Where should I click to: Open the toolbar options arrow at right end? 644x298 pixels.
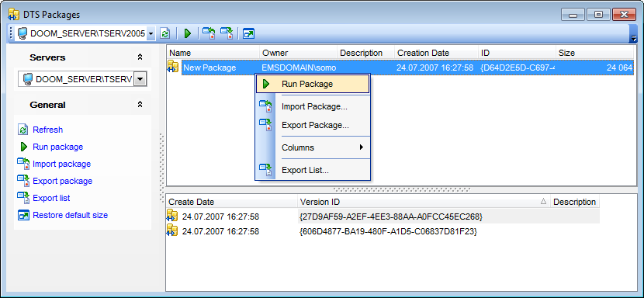point(633,38)
